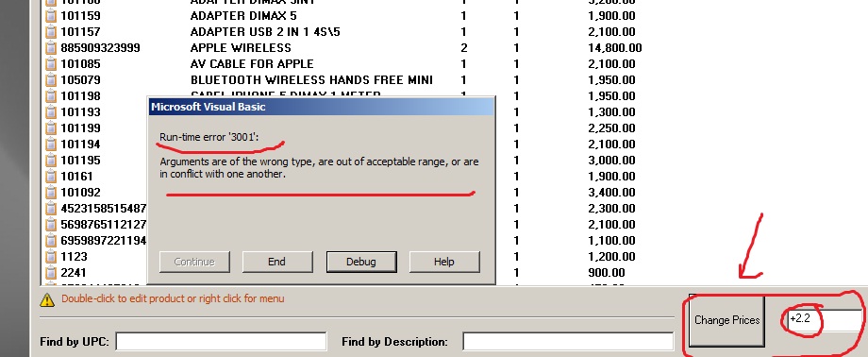Select product icon for 101199
Viewport: 868px width, 357px height.
51,128
